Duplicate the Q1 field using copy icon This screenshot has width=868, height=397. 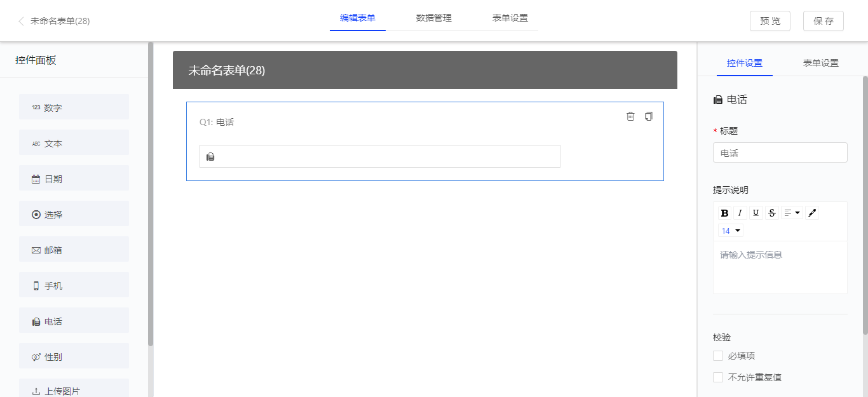[x=648, y=116]
